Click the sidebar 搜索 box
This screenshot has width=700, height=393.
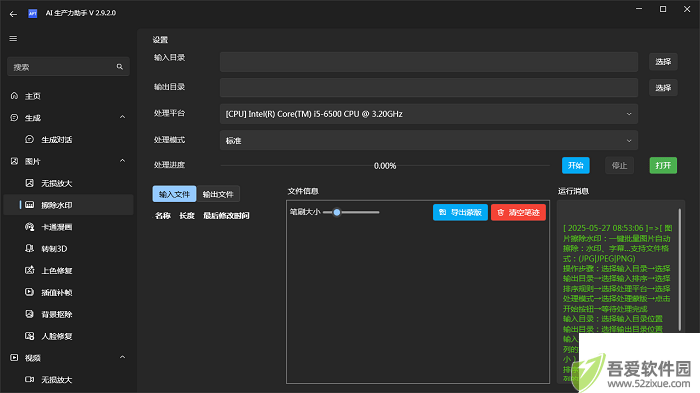click(x=68, y=67)
